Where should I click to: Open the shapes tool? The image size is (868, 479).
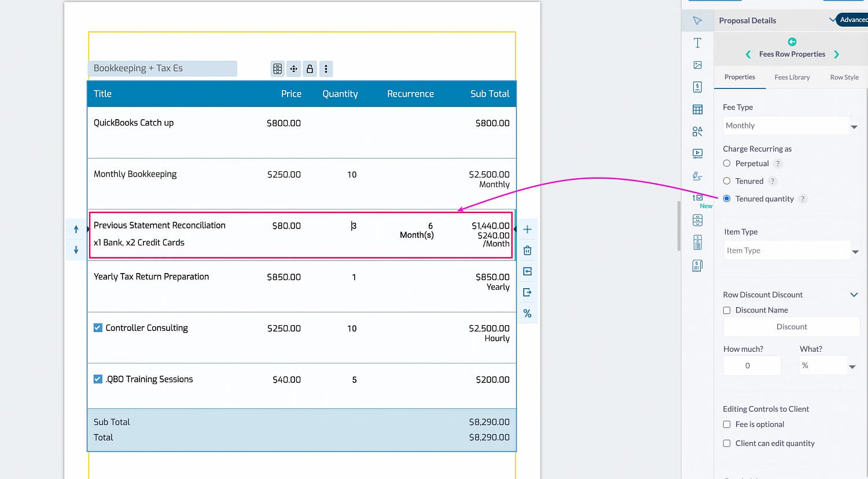tap(697, 131)
